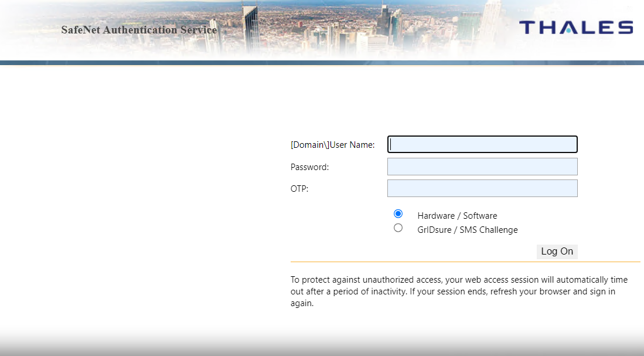Click into the Password text box
This screenshot has width=644, height=356.
point(482,167)
